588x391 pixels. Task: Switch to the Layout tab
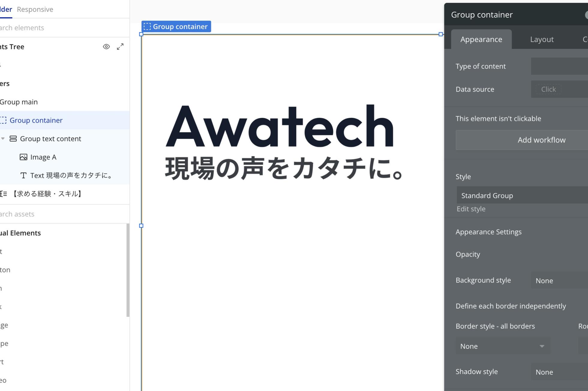pos(541,39)
